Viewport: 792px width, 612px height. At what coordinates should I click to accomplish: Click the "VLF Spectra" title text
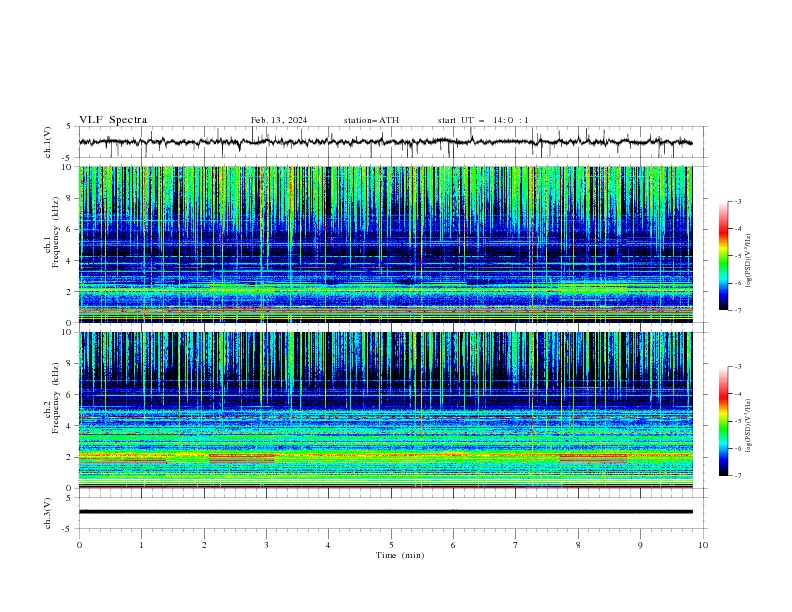pyautogui.click(x=113, y=120)
